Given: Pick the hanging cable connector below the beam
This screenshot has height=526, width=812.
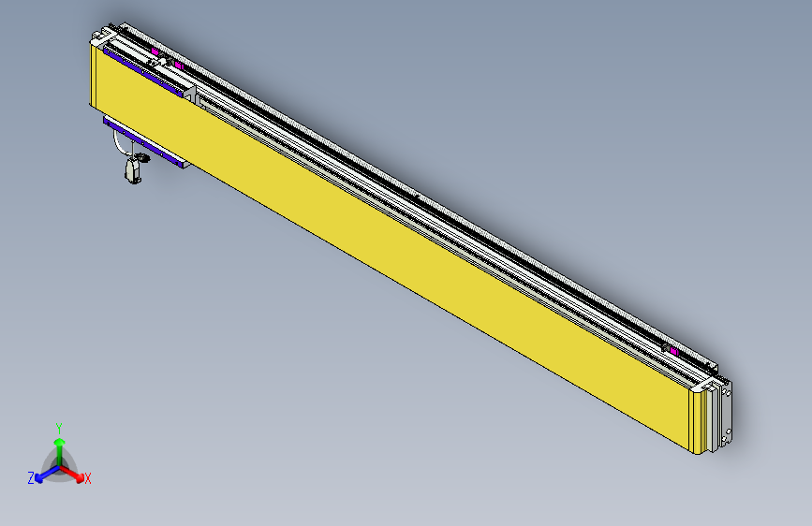Looking at the screenshot, I should tap(133, 170).
